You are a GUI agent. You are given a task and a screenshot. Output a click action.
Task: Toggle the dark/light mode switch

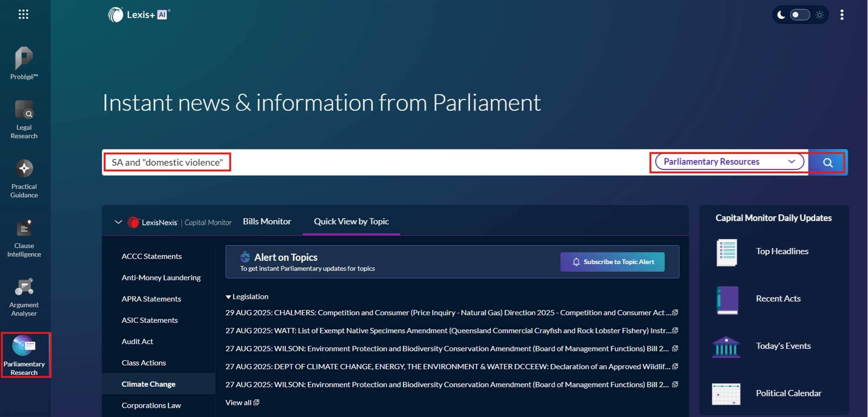800,15
